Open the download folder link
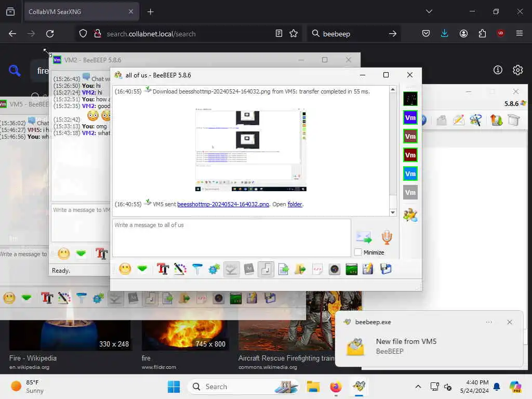The image size is (532, 399). 295,204
